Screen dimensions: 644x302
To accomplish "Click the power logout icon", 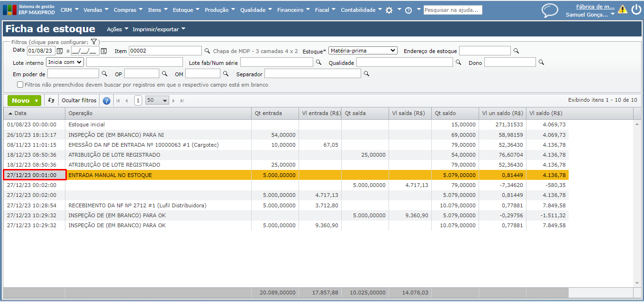I will pos(636,9).
